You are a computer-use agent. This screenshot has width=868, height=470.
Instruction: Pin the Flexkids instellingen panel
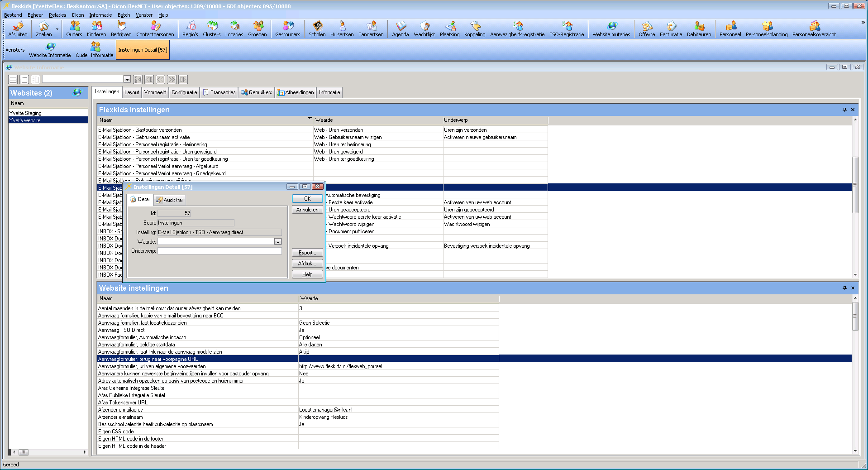tap(844, 110)
